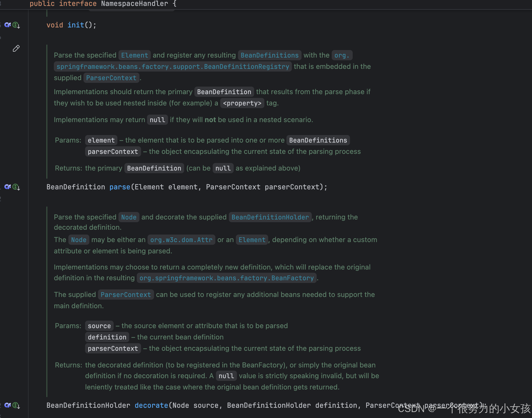Open the BeanDefinitions link in parse docs
This screenshot has height=418, width=532.
point(269,55)
